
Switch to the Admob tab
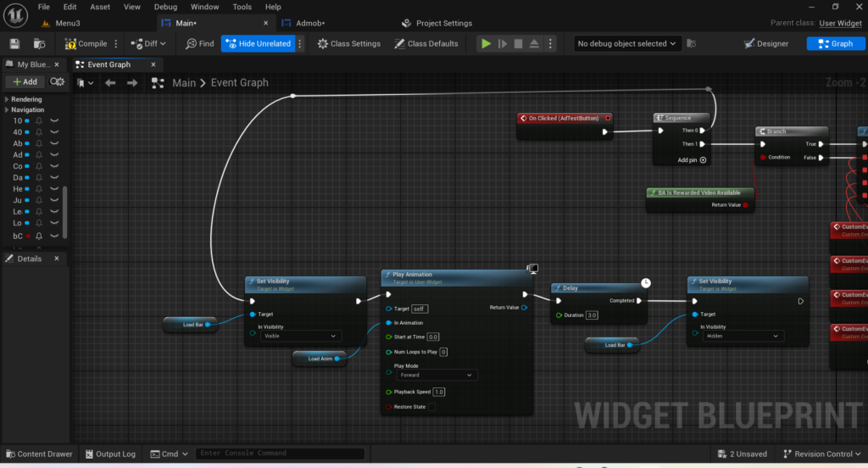[310, 23]
